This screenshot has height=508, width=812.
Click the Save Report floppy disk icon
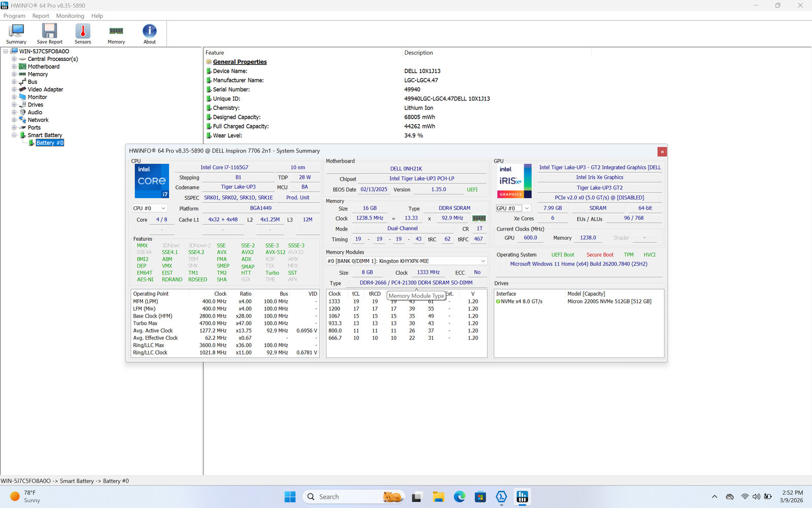pos(50,31)
